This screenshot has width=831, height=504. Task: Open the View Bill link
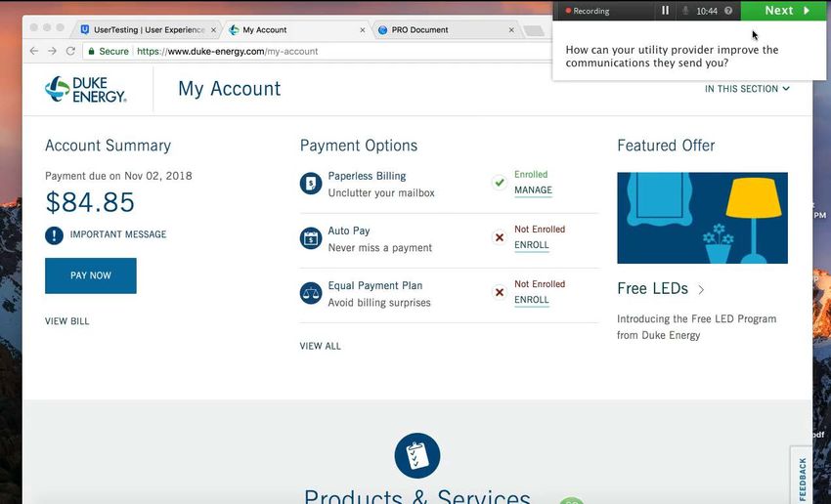67,321
